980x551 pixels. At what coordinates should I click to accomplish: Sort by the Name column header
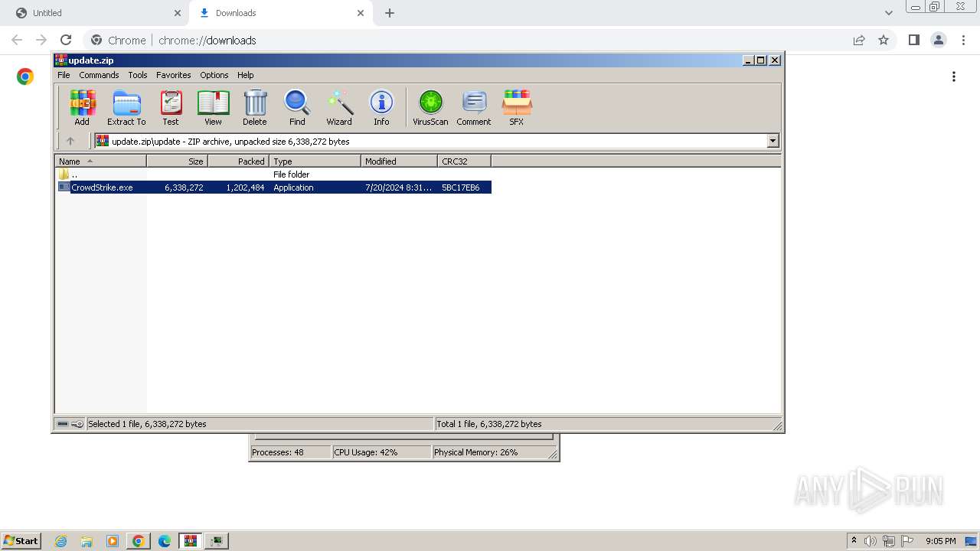pos(100,161)
